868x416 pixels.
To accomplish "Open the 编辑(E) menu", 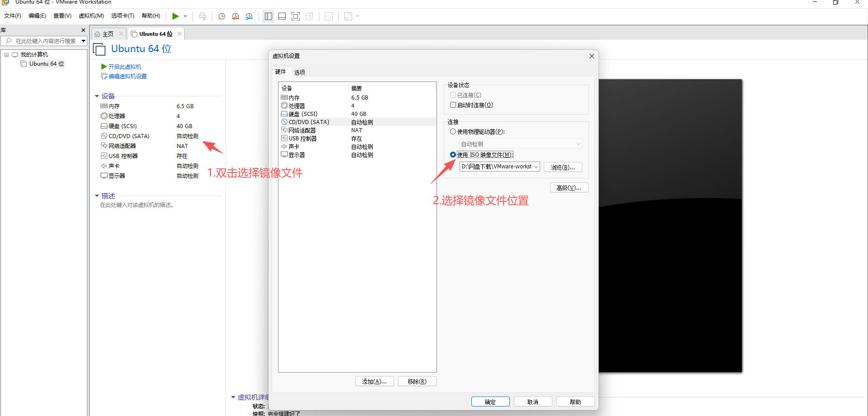I will 37,16.
